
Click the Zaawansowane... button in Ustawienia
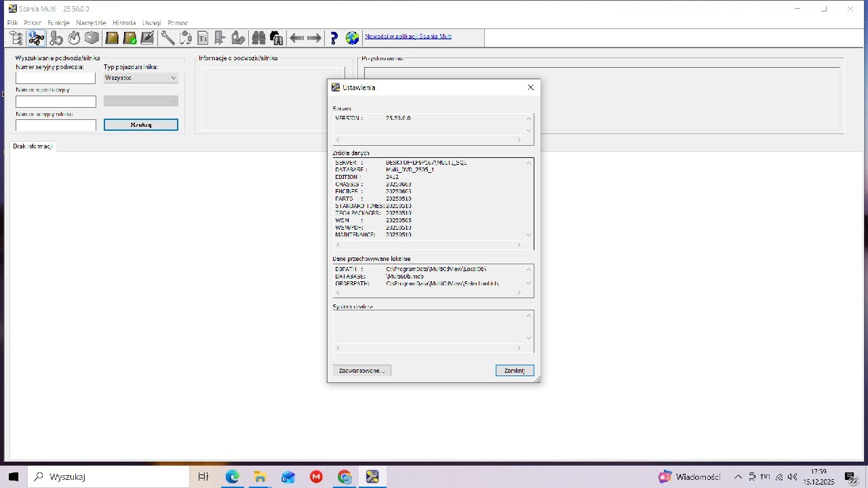tap(361, 371)
